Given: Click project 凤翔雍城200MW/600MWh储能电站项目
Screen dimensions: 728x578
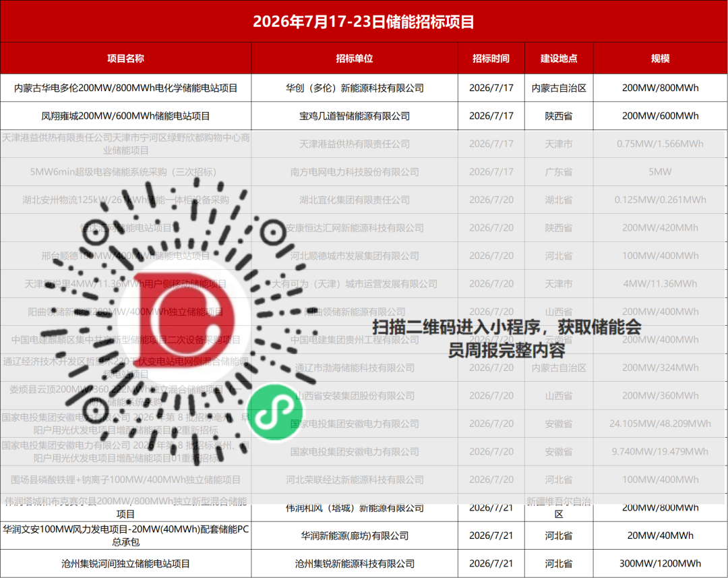Looking at the screenshot, I should pyautogui.click(x=125, y=116).
